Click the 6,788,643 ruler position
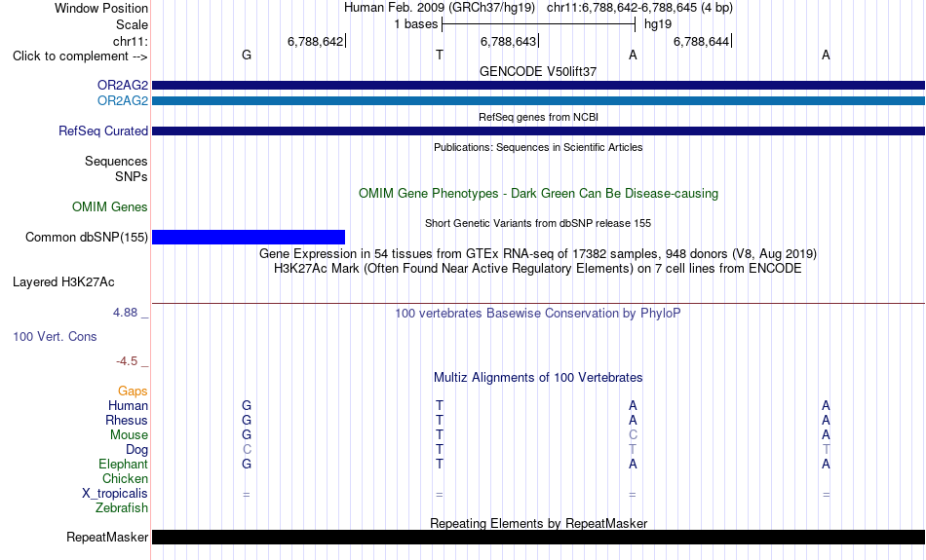Viewport: 926px width, 560px height. [508, 41]
